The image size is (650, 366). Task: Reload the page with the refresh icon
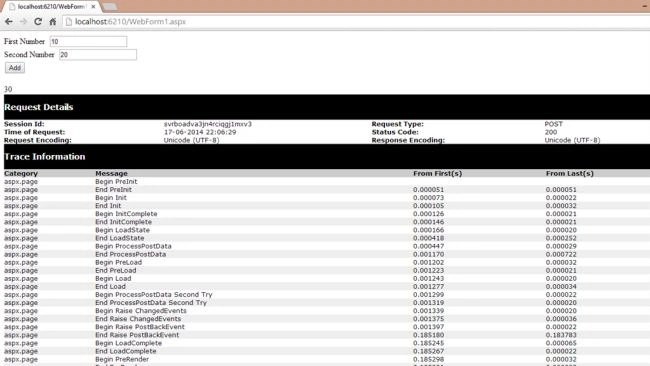click(x=38, y=22)
